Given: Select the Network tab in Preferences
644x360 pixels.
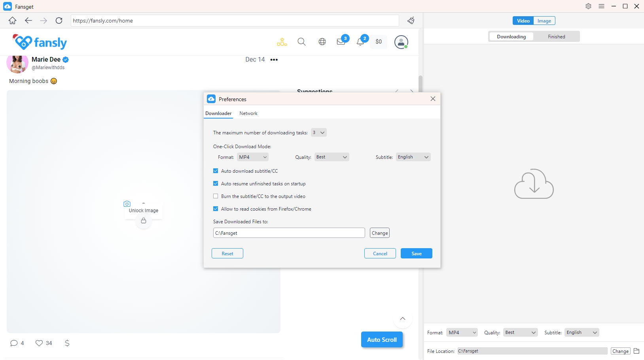Looking at the screenshot, I should point(248,113).
